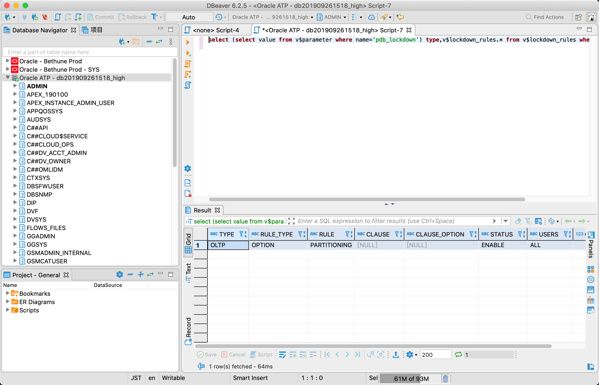
Task: Click the export result data icon
Action: coord(396,354)
